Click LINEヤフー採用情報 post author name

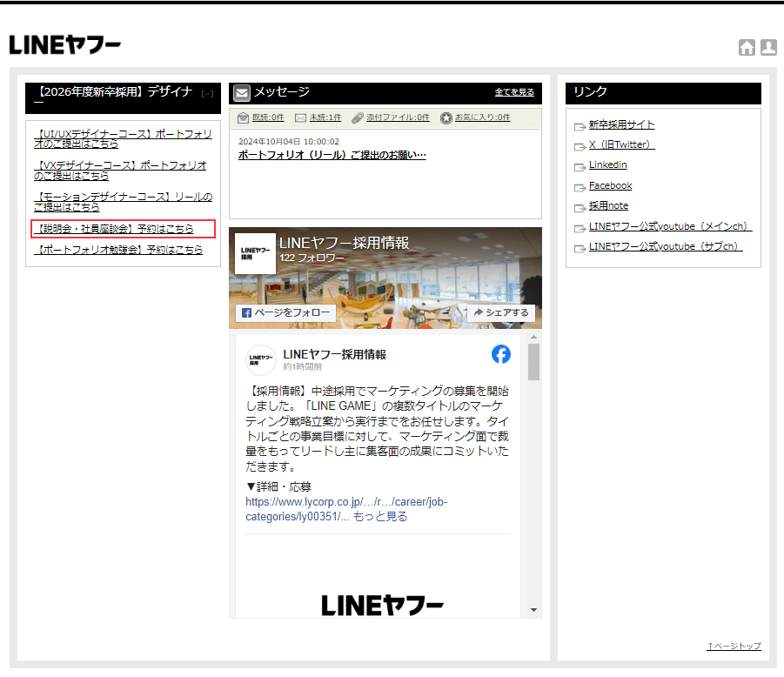pos(334,354)
